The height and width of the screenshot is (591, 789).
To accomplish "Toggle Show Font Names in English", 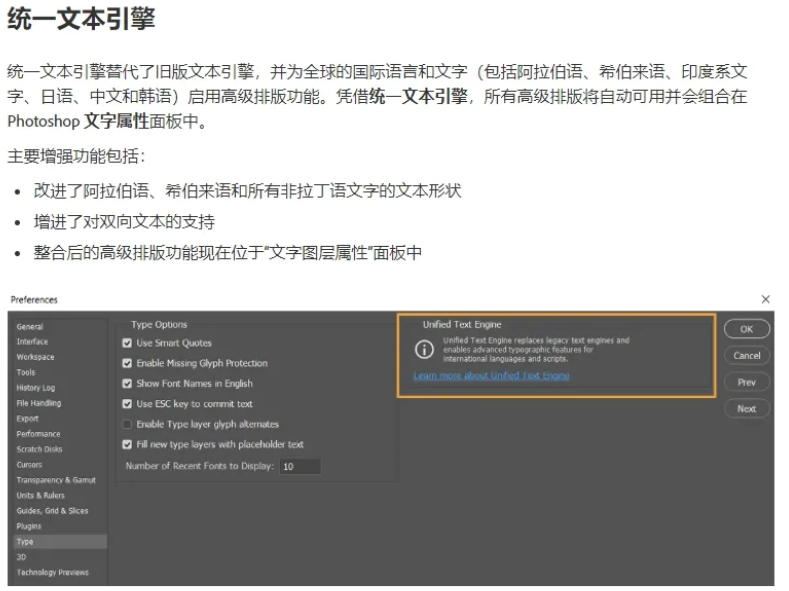I will click(x=127, y=383).
